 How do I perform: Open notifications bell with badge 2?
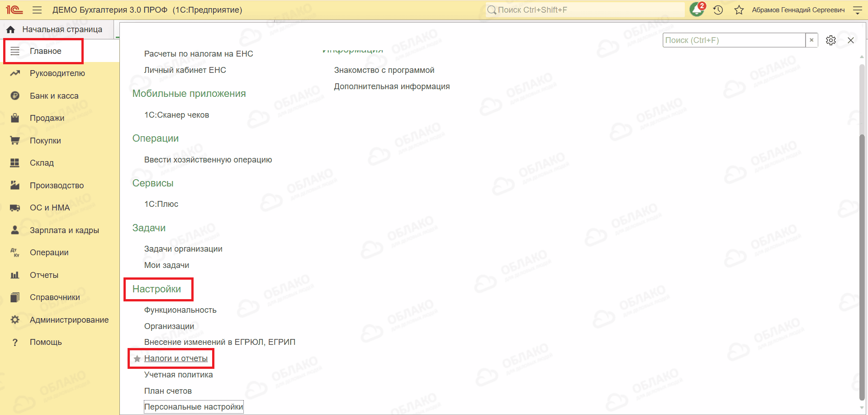point(697,9)
